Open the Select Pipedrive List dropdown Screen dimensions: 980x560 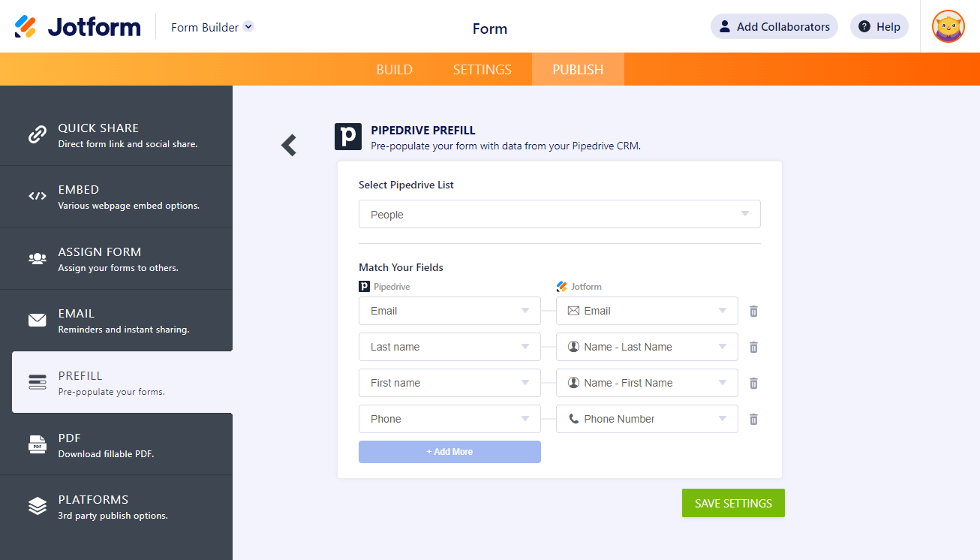pyautogui.click(x=559, y=214)
